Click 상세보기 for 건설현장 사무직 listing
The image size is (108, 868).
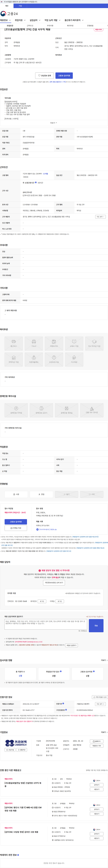97,785
